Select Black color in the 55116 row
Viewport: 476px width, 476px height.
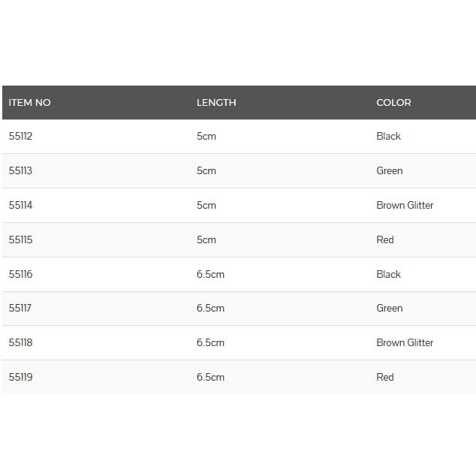(x=388, y=275)
